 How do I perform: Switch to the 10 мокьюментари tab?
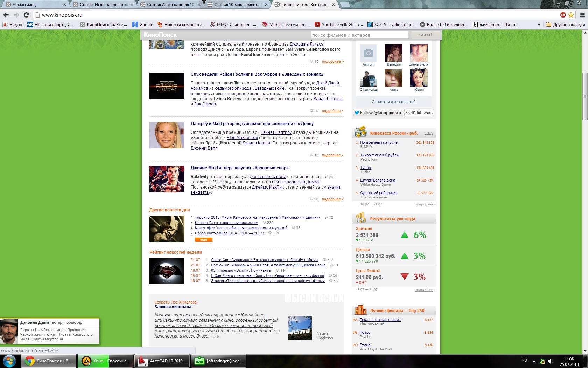pyautogui.click(x=237, y=5)
